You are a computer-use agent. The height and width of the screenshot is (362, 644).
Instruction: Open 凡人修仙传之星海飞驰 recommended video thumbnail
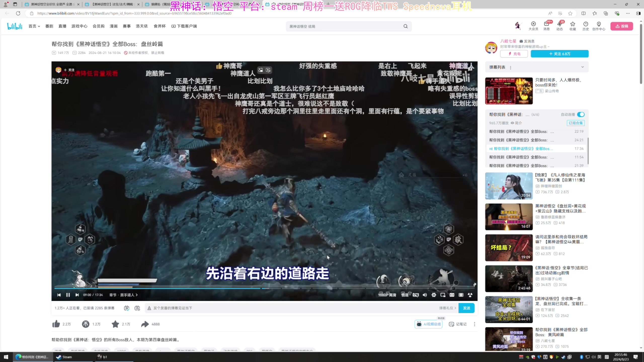pyautogui.click(x=509, y=186)
